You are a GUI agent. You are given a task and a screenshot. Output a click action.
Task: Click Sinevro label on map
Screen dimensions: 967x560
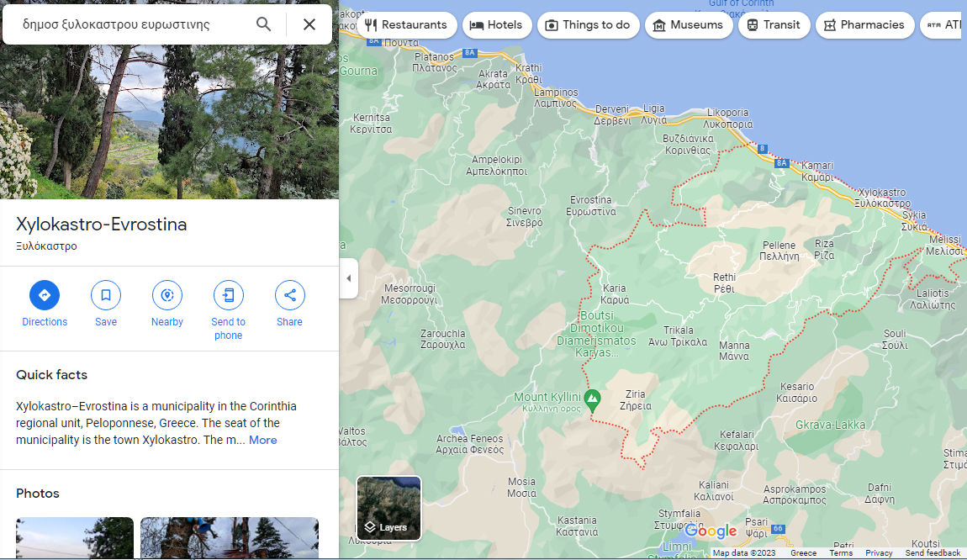(x=524, y=216)
